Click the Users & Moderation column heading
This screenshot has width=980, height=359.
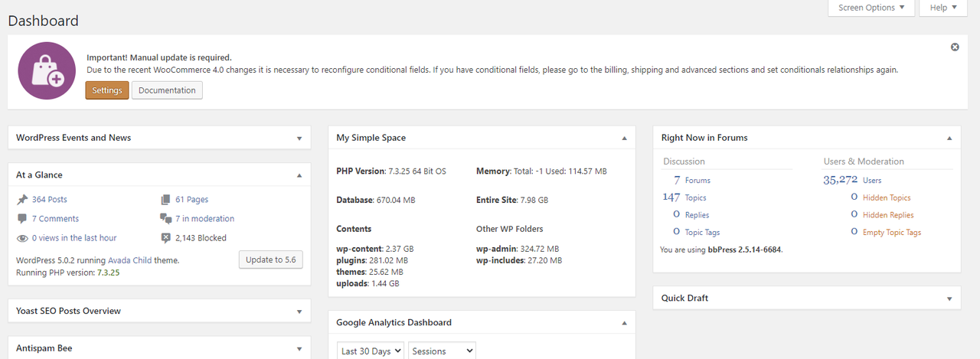point(864,162)
